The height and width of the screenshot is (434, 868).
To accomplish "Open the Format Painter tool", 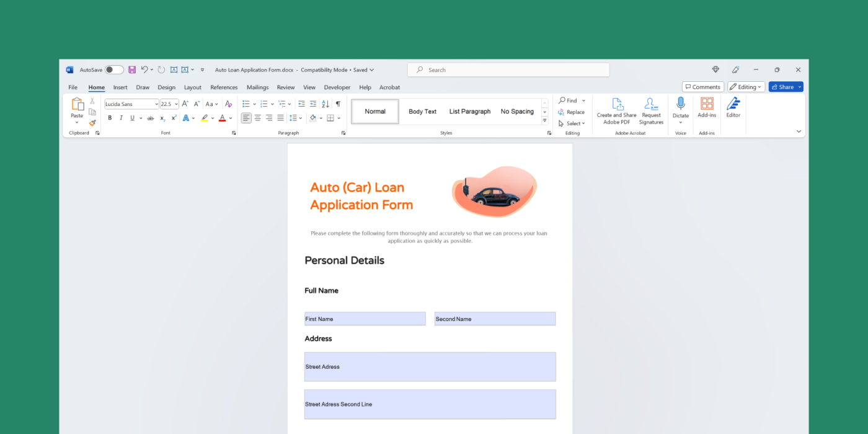I will pos(92,122).
